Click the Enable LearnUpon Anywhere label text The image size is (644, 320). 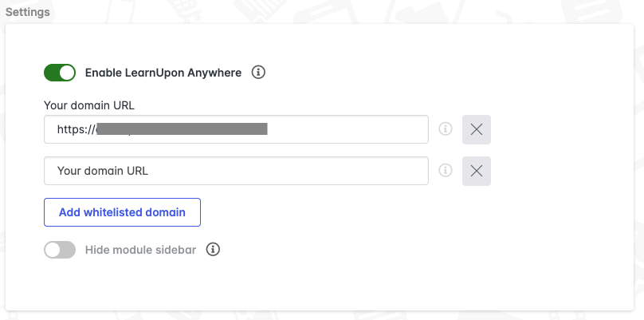(x=163, y=73)
